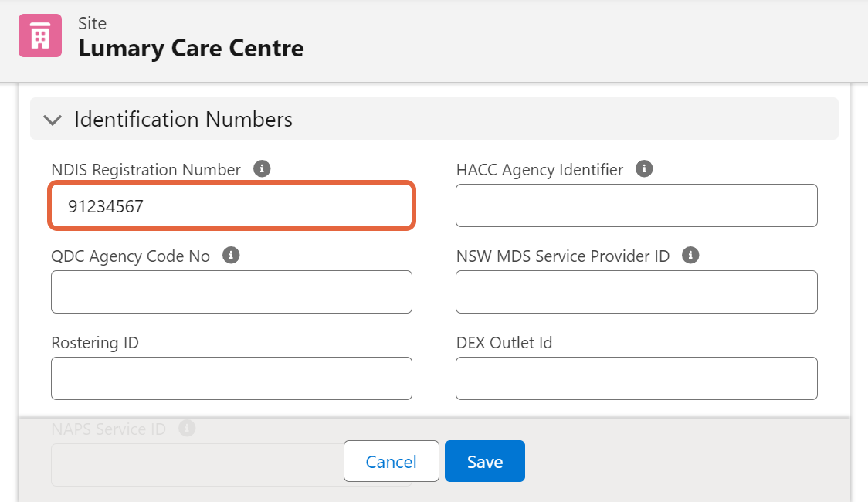
Task: Click the DEX Outlet Id label
Action: tap(504, 343)
